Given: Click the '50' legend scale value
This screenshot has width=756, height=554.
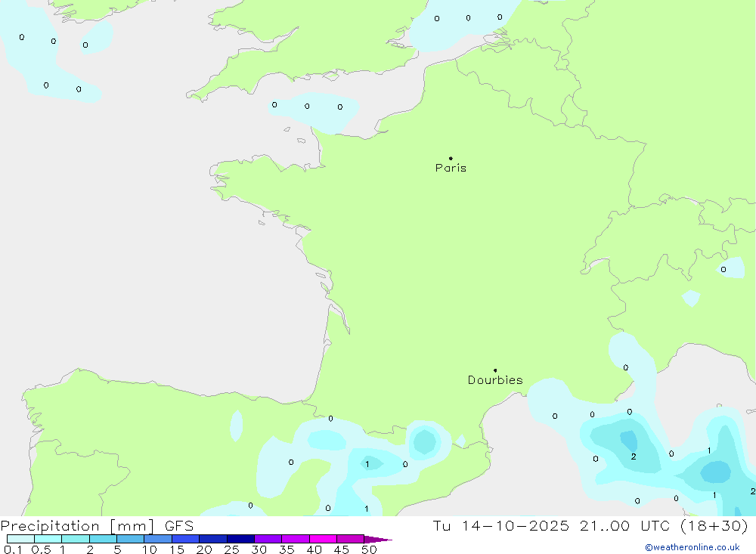Looking at the screenshot, I should pyautogui.click(x=369, y=549).
